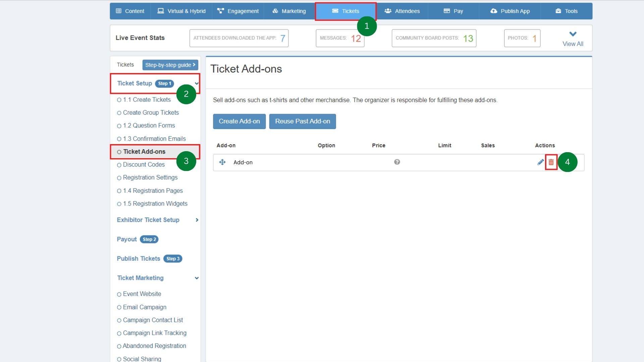The height and width of the screenshot is (362, 644).
Task: Select the Publish App cloud icon
Action: pos(493,11)
